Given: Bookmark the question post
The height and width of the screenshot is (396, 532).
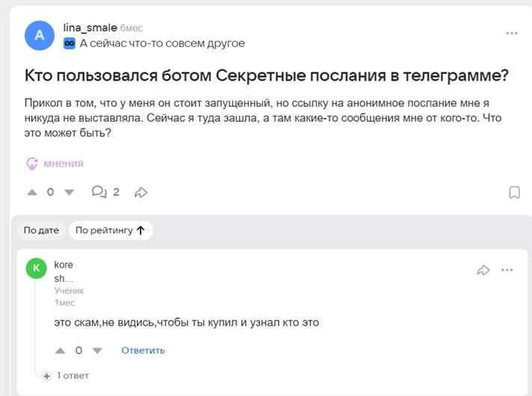Looking at the screenshot, I should click(514, 193).
